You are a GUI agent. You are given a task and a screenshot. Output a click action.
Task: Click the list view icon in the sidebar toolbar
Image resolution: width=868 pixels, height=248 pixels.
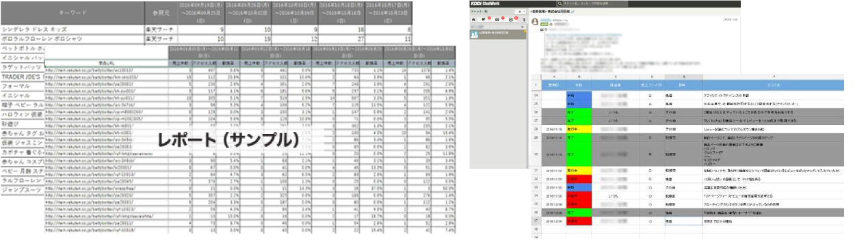[524, 20]
